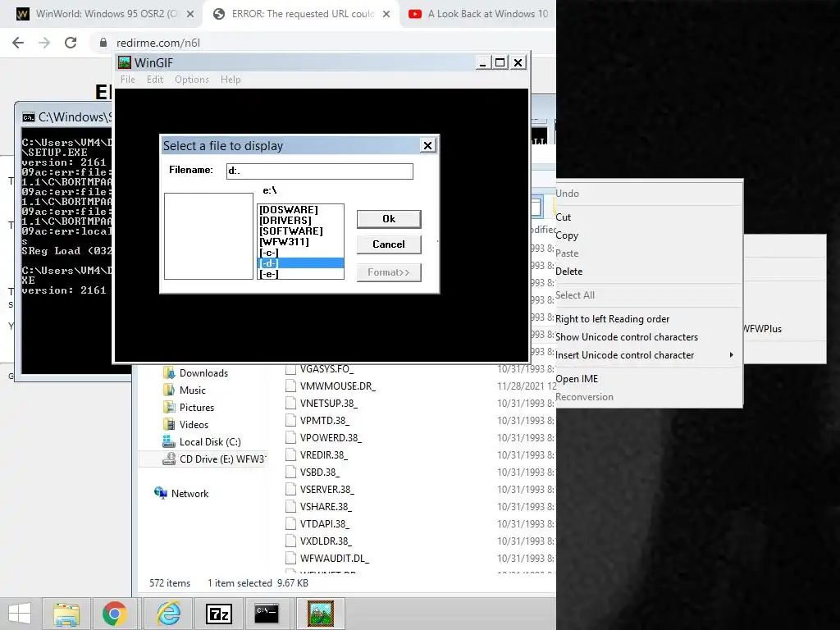Close the Select a file dialog
Image resolution: width=840 pixels, height=630 pixels.
[x=427, y=145]
